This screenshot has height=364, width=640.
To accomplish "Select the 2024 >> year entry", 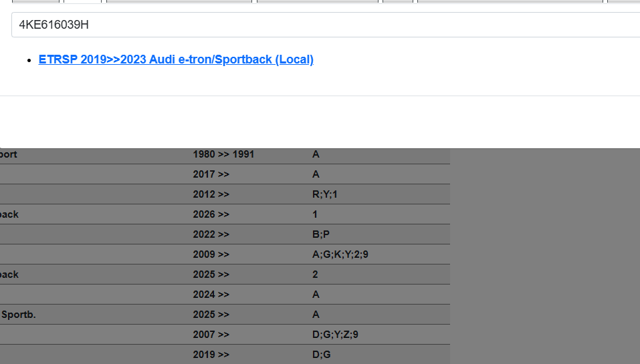I will click(x=211, y=295).
